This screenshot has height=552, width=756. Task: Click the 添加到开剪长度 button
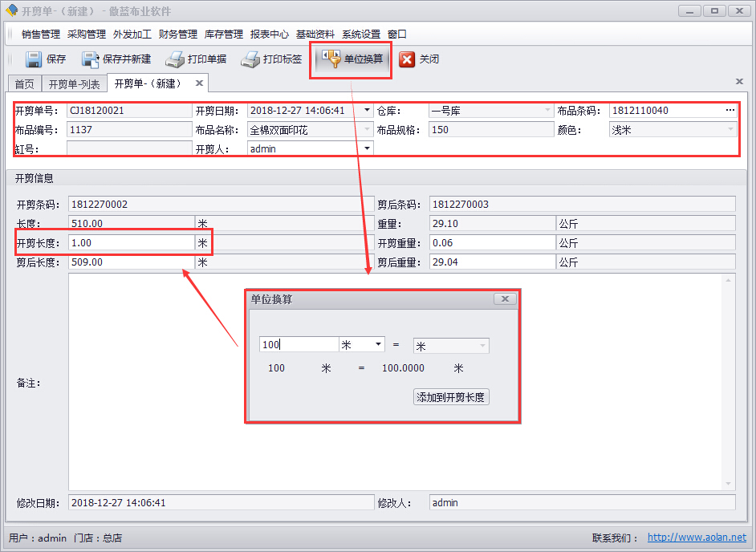(x=451, y=397)
